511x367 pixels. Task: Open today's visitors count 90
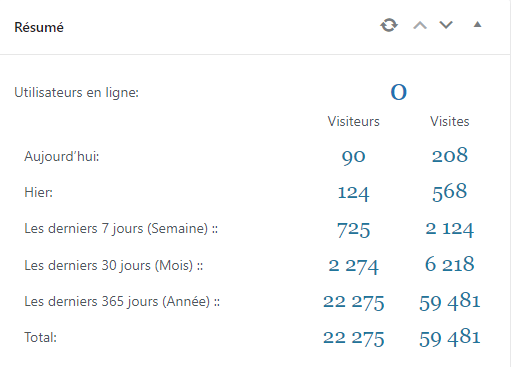(x=354, y=156)
